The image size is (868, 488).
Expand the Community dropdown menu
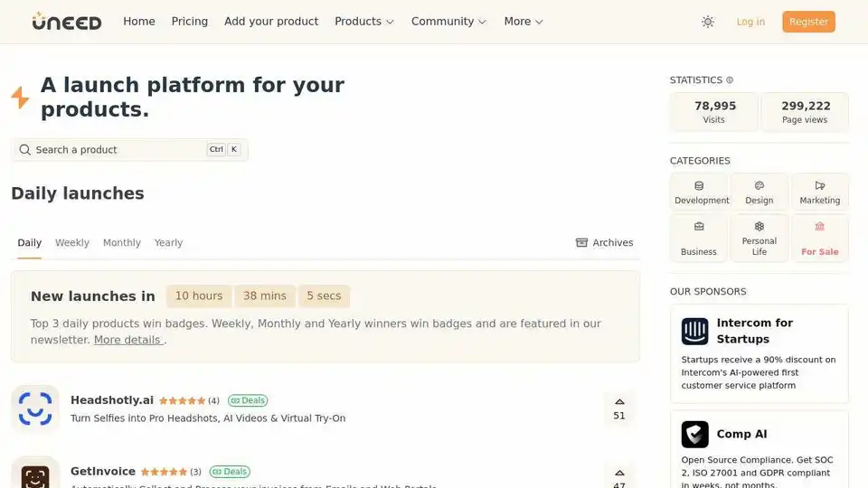(x=448, y=22)
